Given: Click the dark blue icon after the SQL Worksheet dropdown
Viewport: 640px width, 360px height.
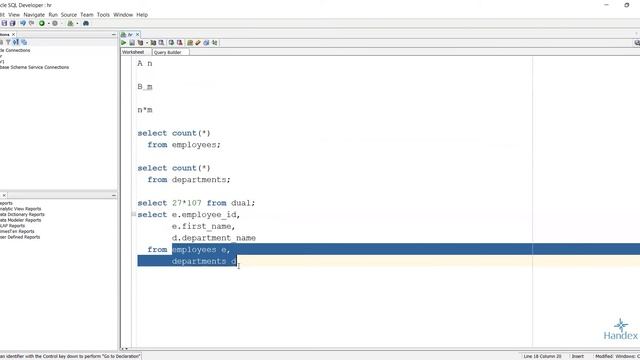Looking at the screenshot, I should 86,23.
